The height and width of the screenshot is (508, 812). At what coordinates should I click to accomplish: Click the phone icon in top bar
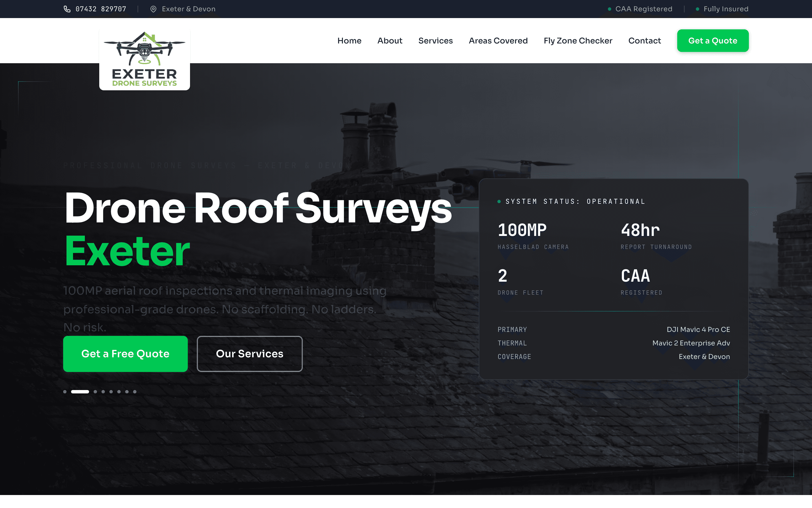click(x=67, y=9)
